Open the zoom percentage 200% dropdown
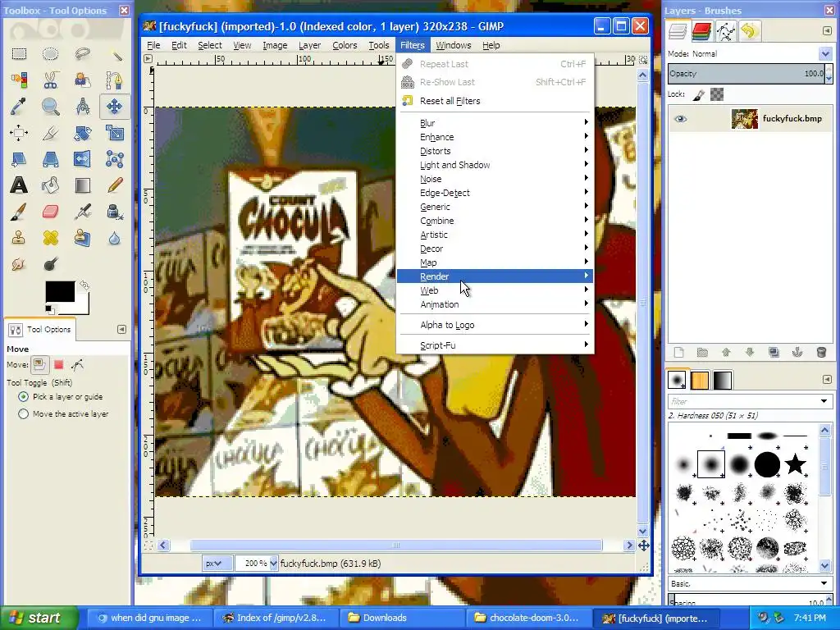Screen dimensions: 840x630 [273, 563]
